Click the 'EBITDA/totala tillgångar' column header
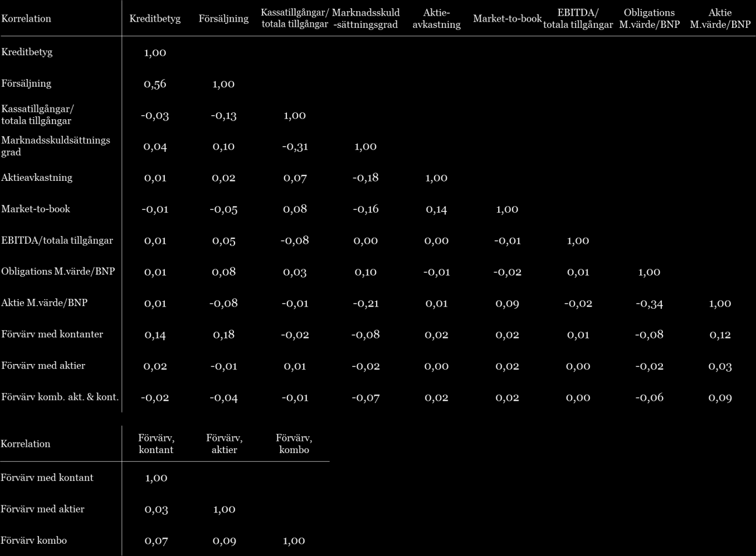 click(578, 19)
